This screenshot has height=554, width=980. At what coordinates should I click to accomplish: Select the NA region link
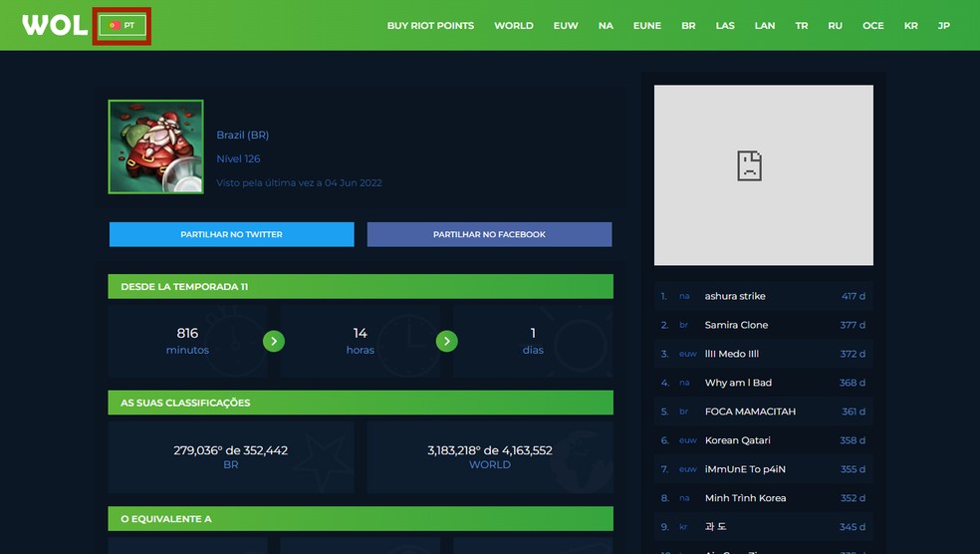coord(606,26)
